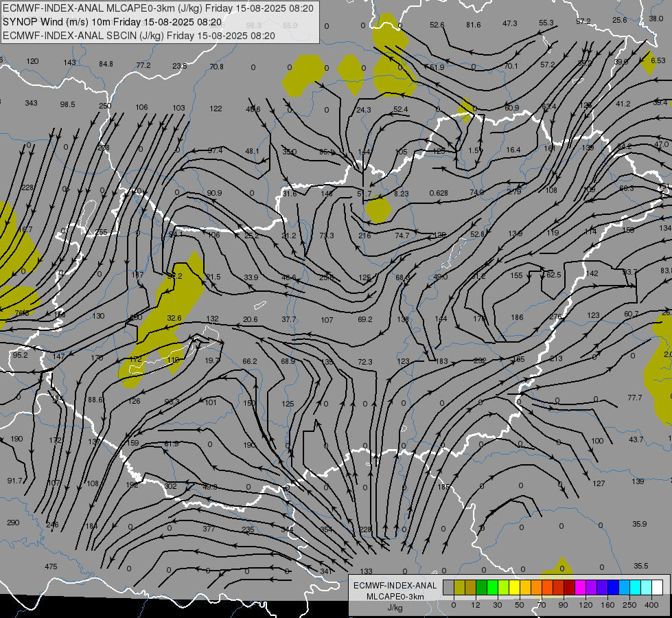Click the map value '98.5'
Viewport: 672px width, 618px height.
coord(67,104)
